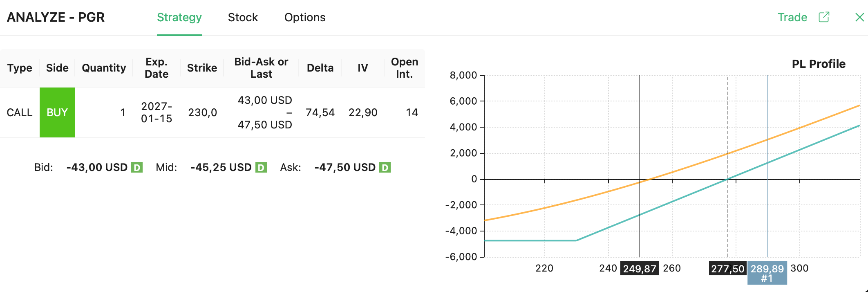Screen dimensions: 868x292
Task: Toggle the green BUY side button
Action: coord(57,112)
